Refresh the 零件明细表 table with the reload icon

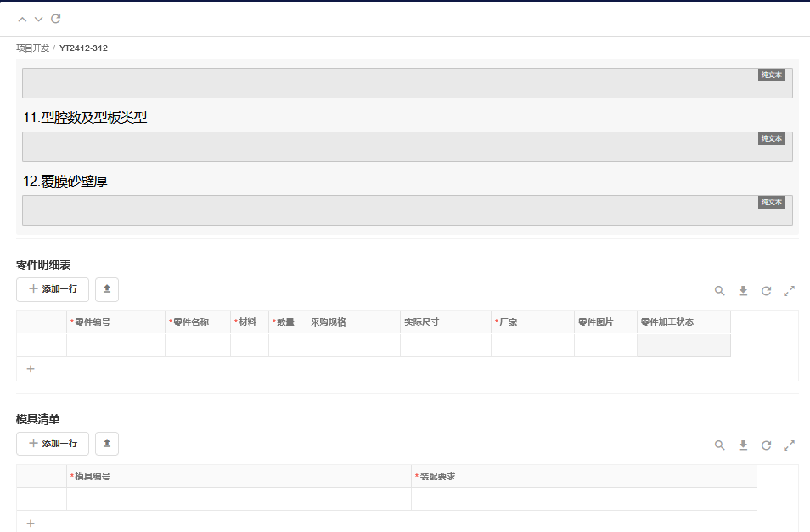[x=766, y=289]
